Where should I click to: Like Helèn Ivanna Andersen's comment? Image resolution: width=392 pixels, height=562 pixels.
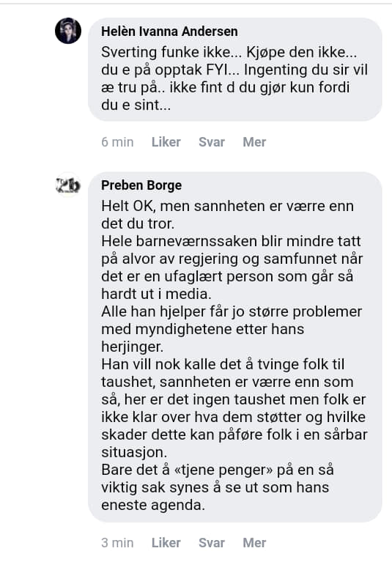pyautogui.click(x=166, y=142)
